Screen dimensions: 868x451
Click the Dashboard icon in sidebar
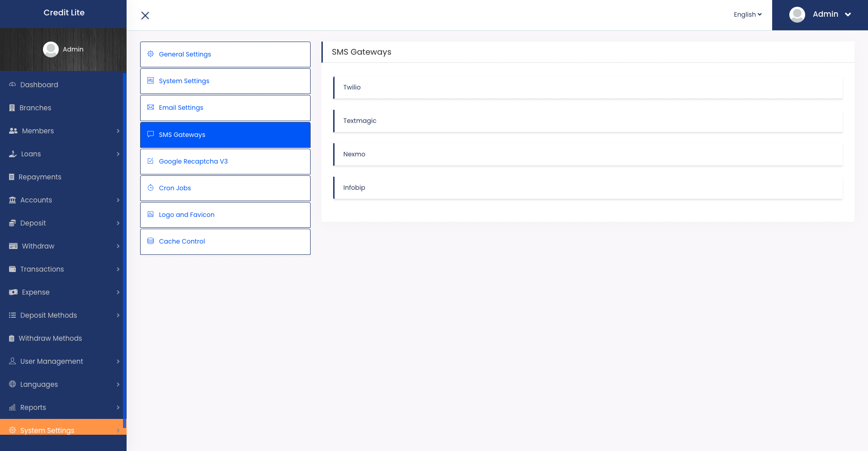pyautogui.click(x=13, y=85)
